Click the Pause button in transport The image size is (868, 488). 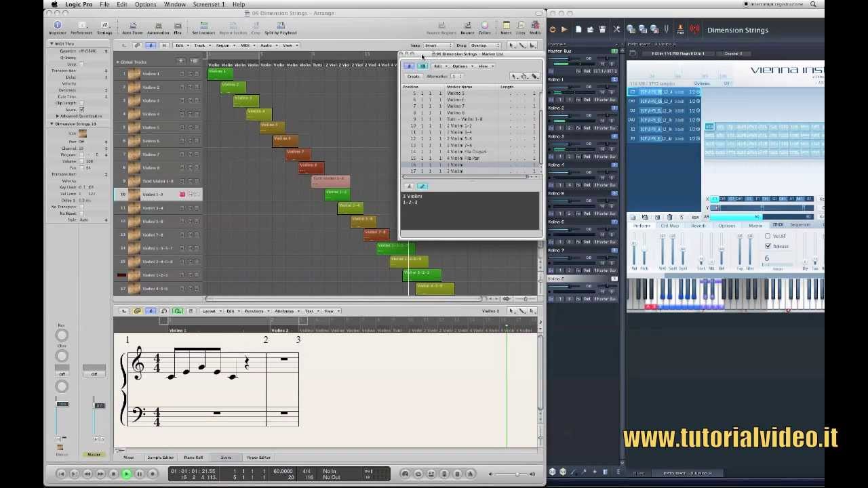(x=139, y=474)
